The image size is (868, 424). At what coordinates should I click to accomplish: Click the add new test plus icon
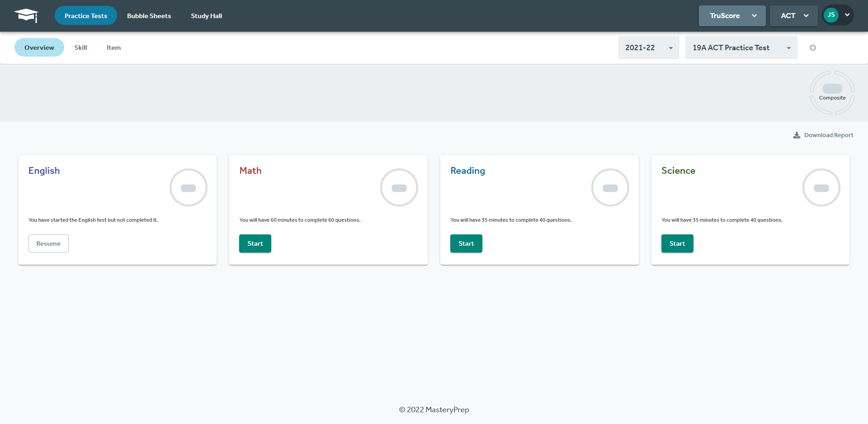click(812, 48)
